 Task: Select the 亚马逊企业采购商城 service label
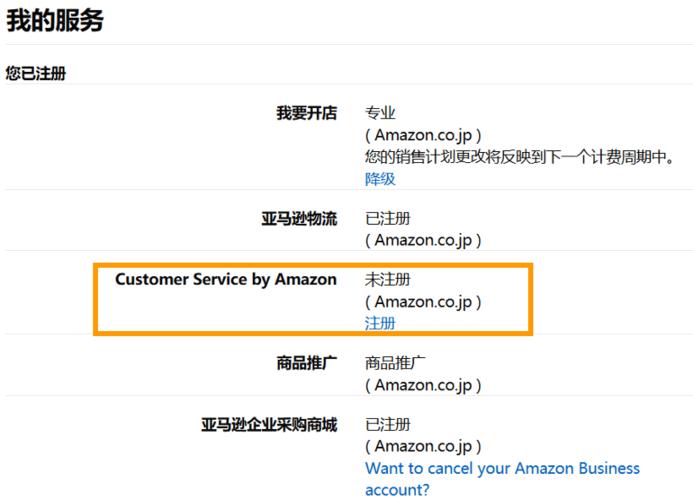[x=269, y=424]
